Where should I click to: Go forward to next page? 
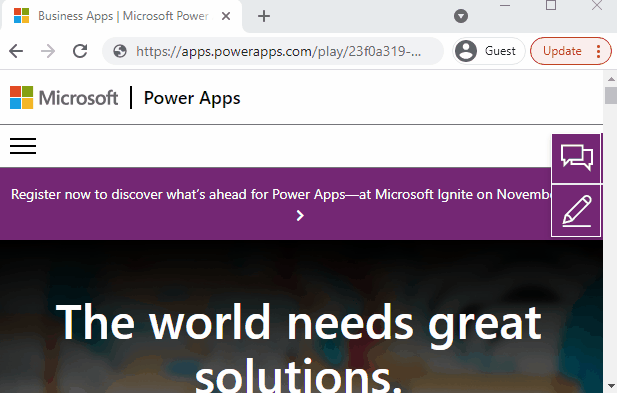click(48, 51)
